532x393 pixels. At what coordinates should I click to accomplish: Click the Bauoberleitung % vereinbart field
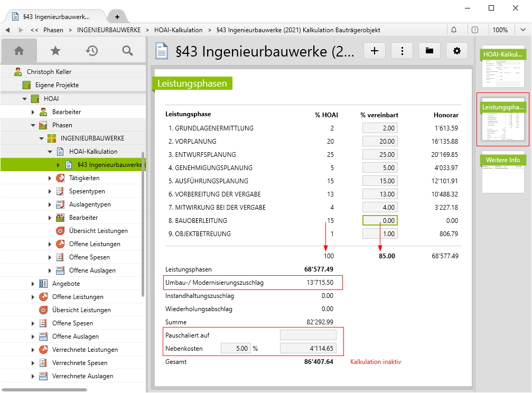coord(380,220)
